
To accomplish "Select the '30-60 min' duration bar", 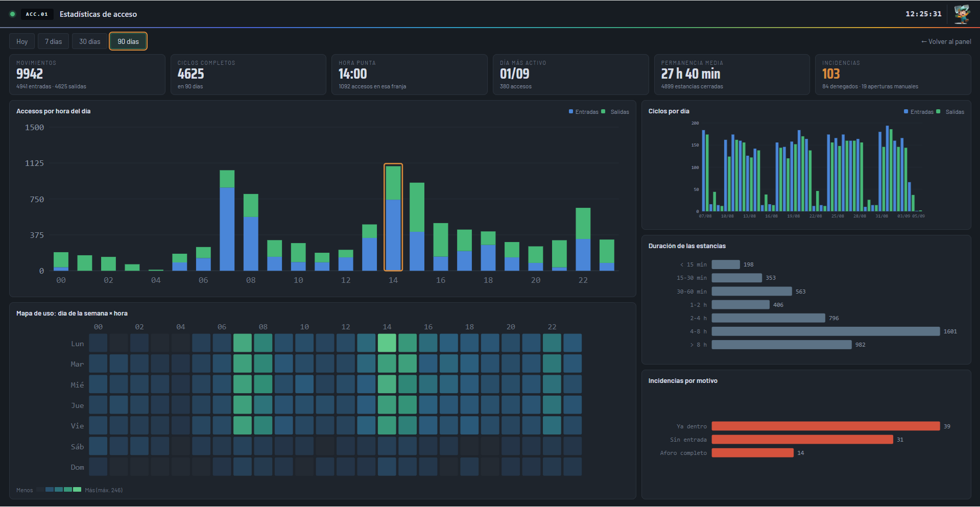I will [752, 292].
